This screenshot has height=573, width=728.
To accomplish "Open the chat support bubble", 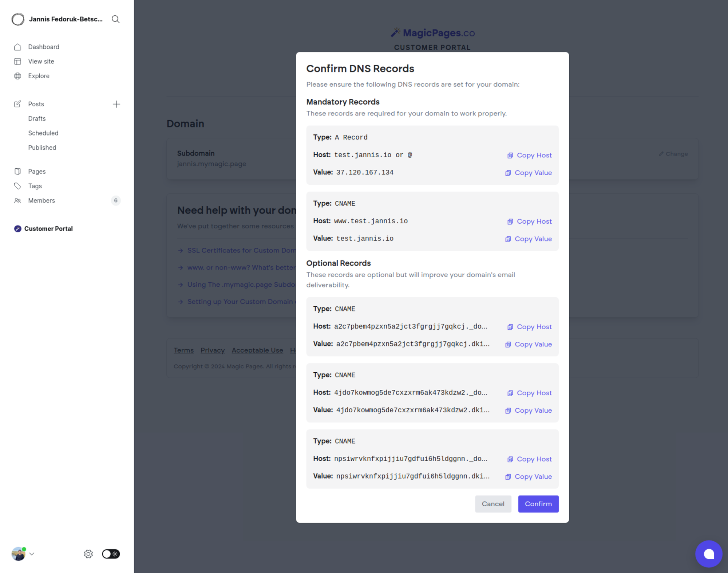I will 709,554.
